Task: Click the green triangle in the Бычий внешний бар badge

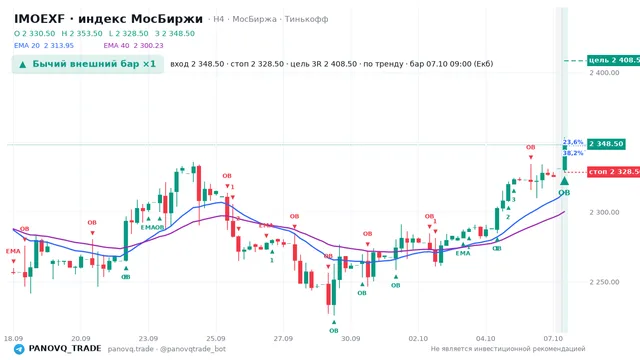Action: coord(23,64)
